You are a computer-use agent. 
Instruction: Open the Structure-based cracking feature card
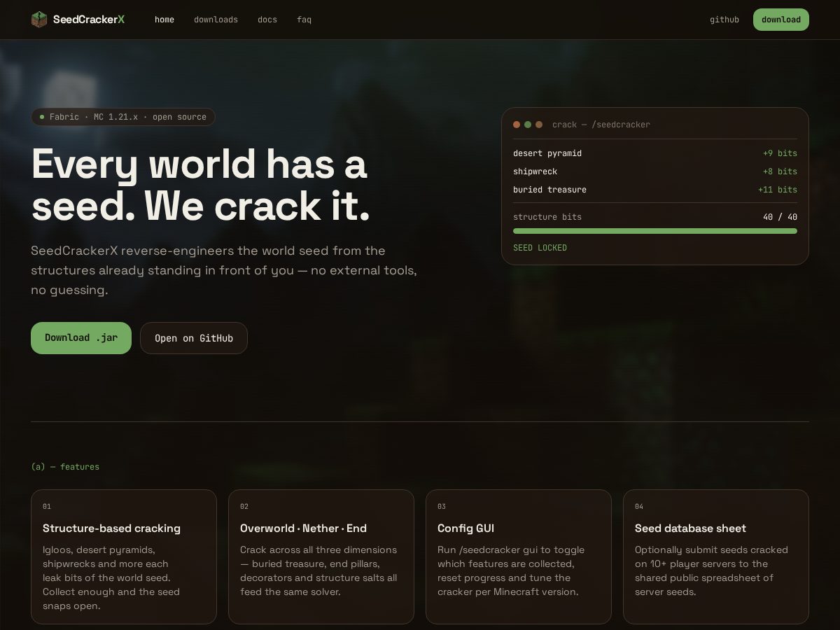[x=124, y=556]
